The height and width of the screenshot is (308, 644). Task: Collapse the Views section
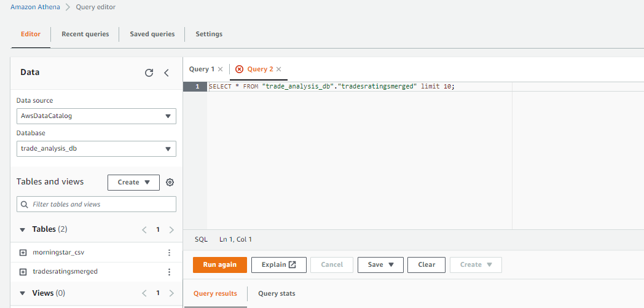coord(23,293)
